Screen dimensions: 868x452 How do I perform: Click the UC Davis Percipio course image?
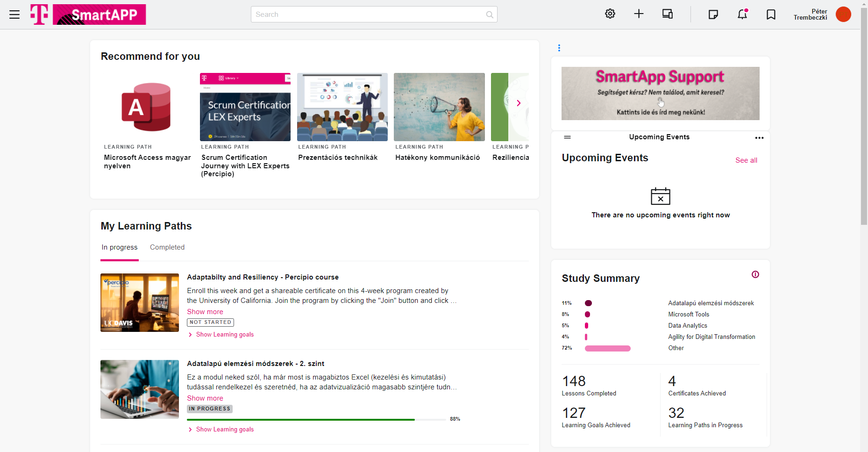[x=140, y=303]
